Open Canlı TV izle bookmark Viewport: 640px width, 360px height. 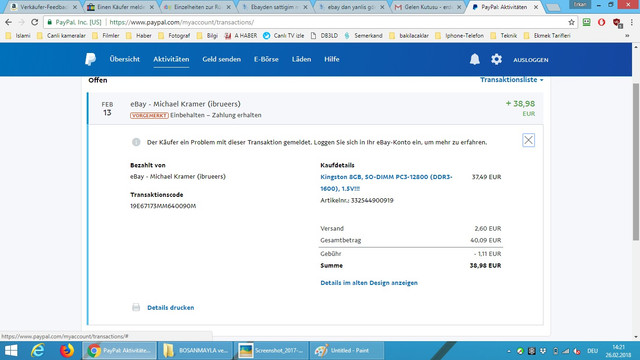284,36
